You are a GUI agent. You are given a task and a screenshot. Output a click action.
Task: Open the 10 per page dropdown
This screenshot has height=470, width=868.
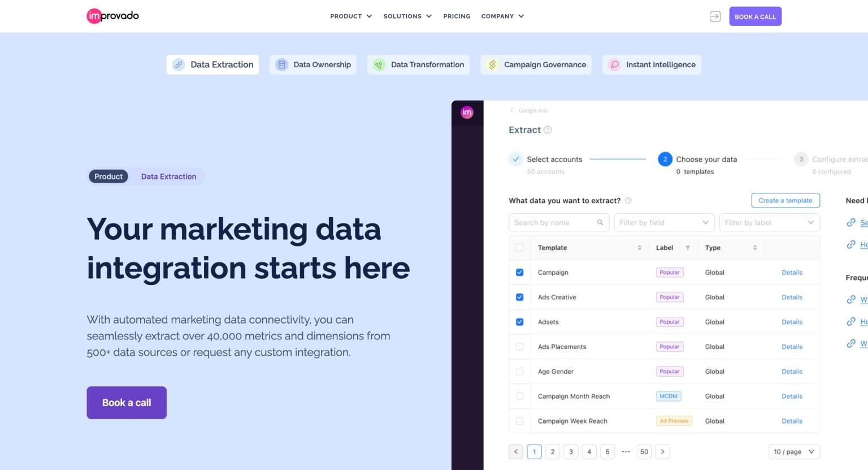point(793,451)
